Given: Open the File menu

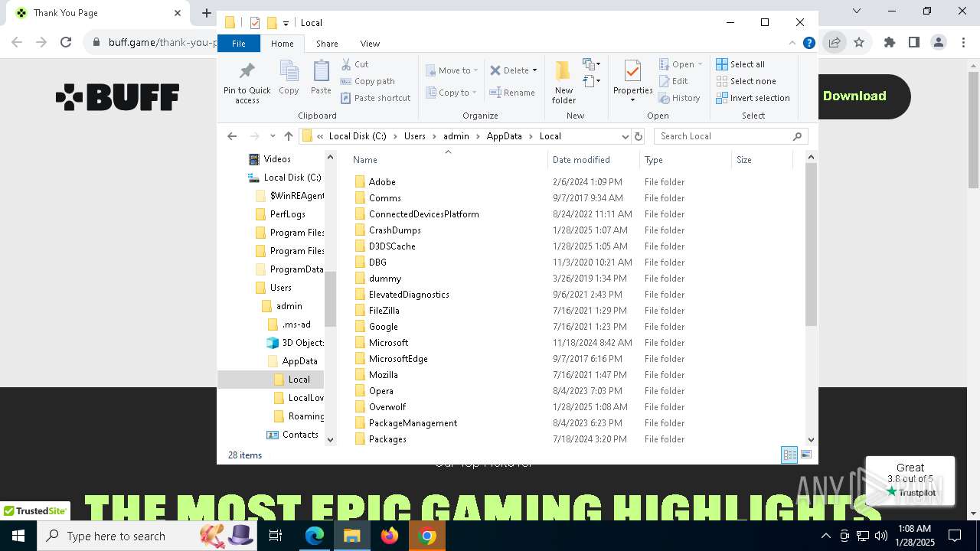Looking at the screenshot, I should pyautogui.click(x=239, y=44).
